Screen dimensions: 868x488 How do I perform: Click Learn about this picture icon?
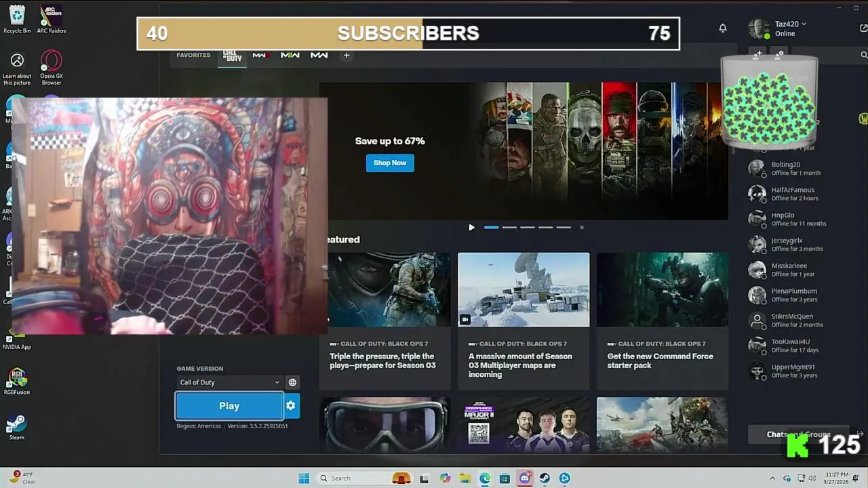point(17,68)
